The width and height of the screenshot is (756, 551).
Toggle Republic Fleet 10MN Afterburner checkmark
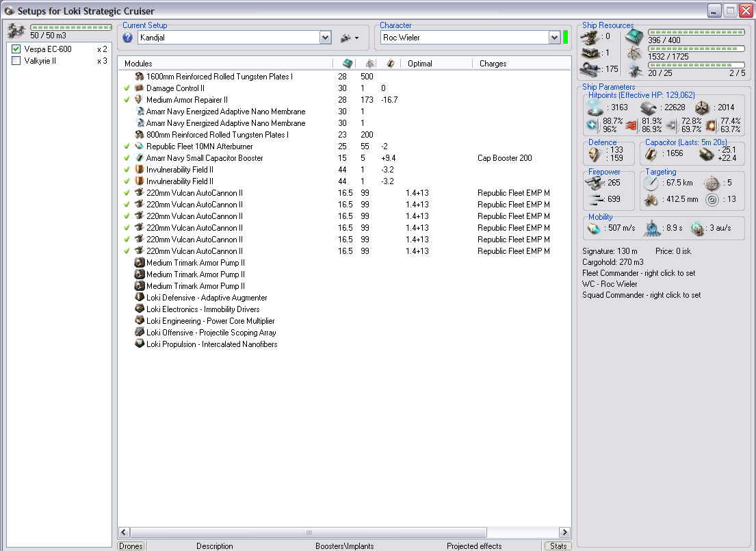[127, 146]
